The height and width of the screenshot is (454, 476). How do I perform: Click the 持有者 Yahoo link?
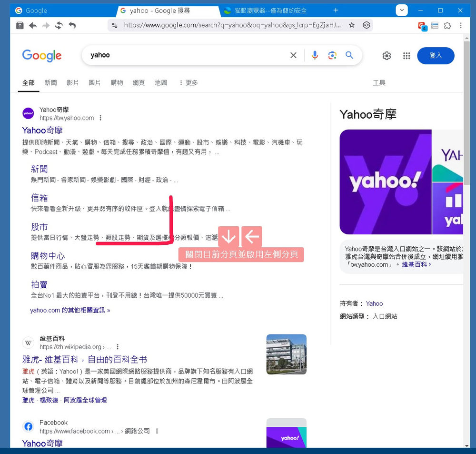[x=374, y=303]
